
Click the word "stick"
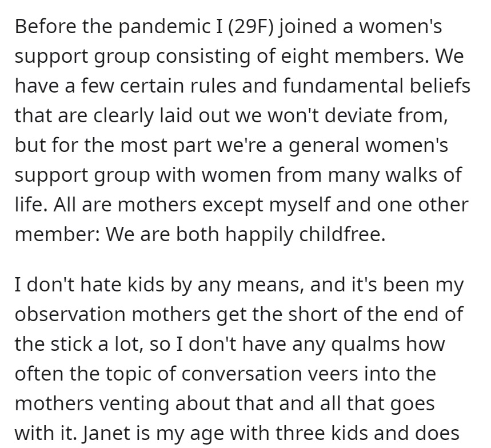[71, 344]
